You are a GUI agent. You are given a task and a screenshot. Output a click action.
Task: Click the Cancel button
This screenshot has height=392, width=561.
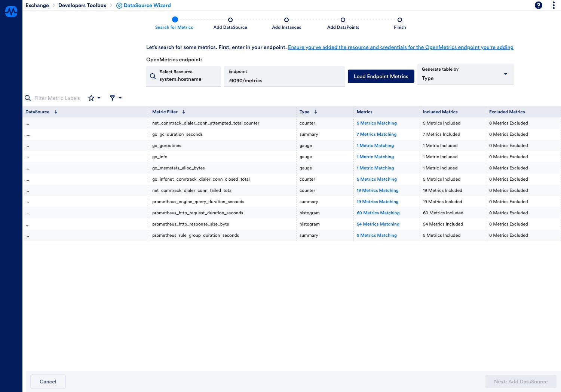click(x=48, y=382)
